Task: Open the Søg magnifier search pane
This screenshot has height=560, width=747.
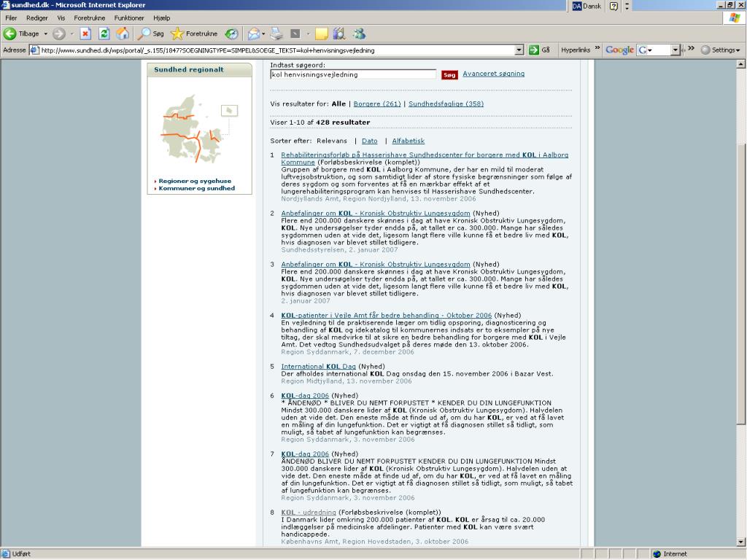Action: click(150, 34)
